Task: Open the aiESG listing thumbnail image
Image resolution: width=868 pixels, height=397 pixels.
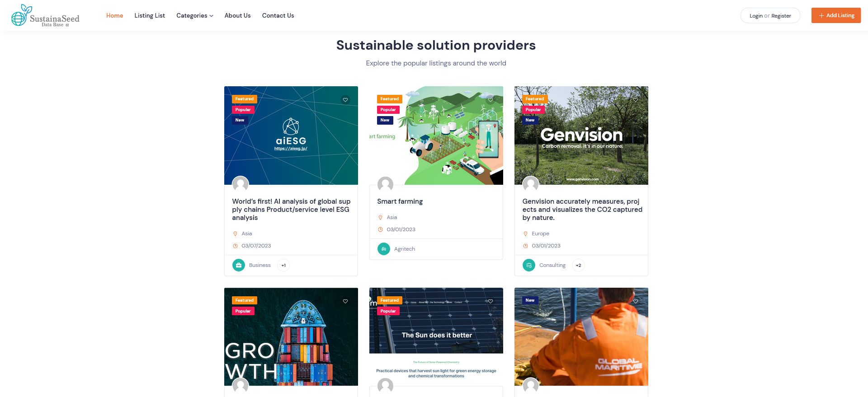Action: click(291, 135)
